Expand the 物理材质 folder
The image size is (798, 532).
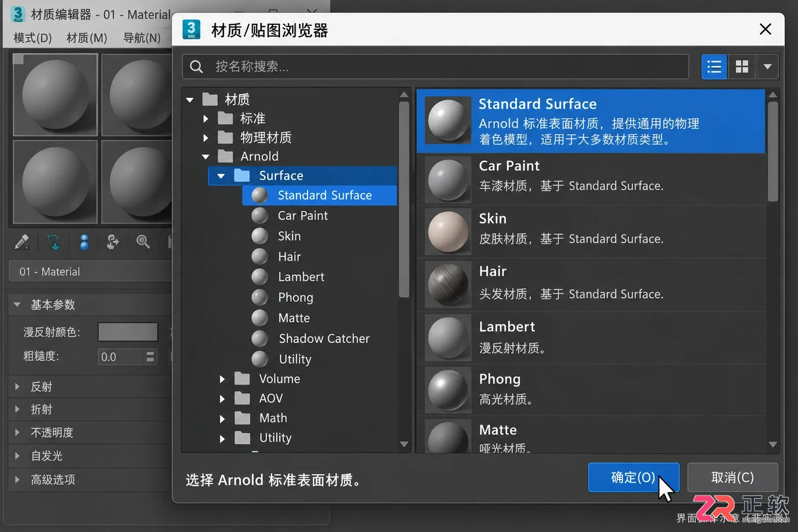tap(206, 137)
